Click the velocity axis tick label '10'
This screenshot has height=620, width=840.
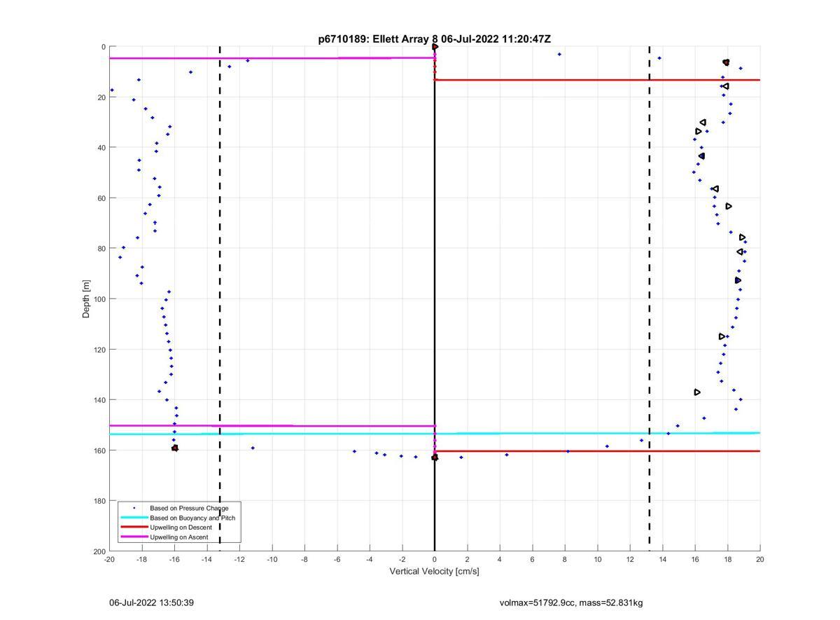click(597, 559)
